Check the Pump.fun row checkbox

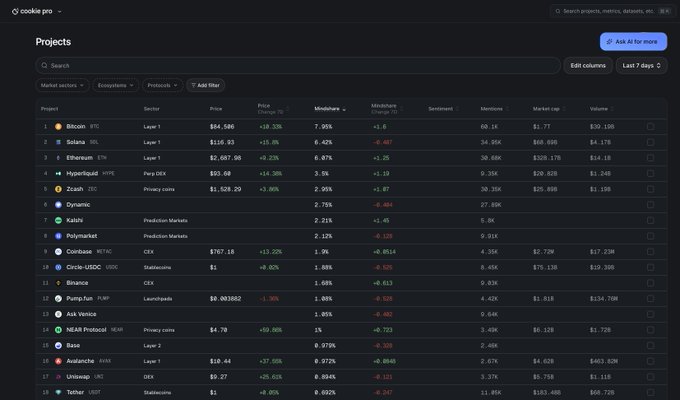pyautogui.click(x=650, y=298)
